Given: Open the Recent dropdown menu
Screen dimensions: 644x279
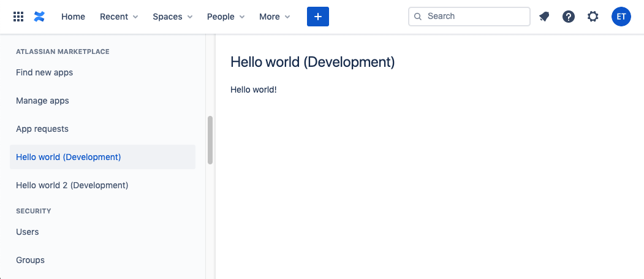Looking at the screenshot, I should 119,17.
